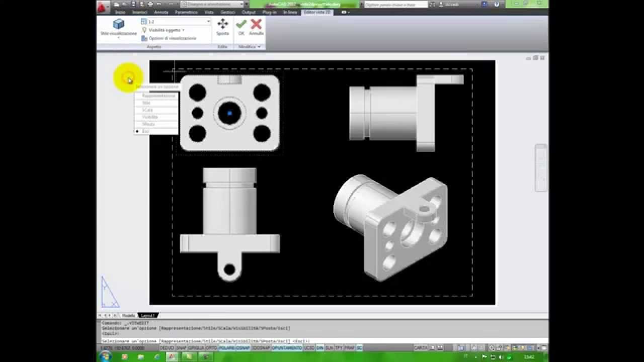Switch to the Vista ribbon tab

209,12
